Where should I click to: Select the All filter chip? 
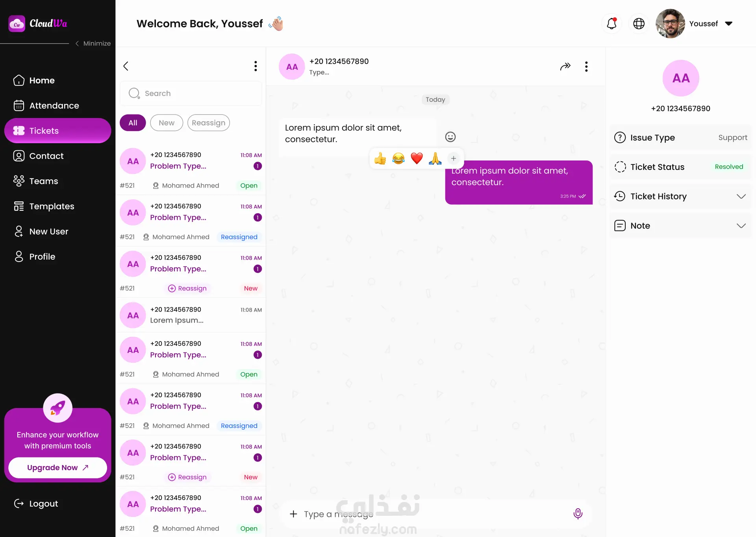(133, 123)
